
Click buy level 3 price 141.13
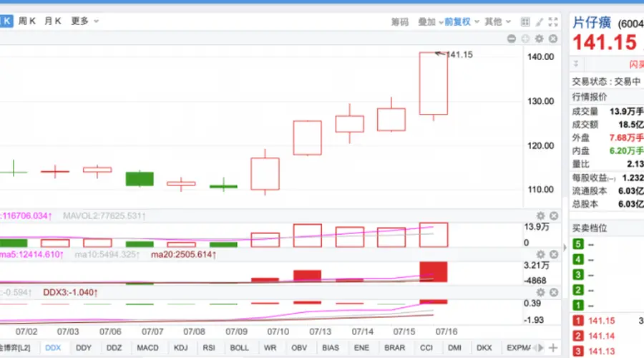click(601, 351)
